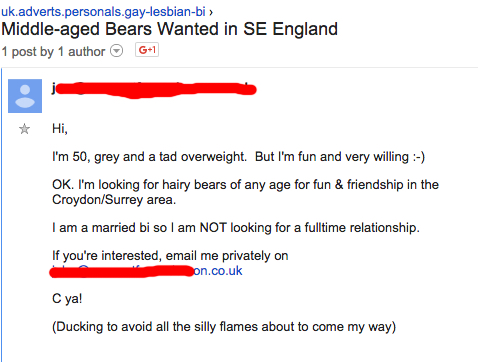This screenshot has width=478, height=362.
Task: Click the 'Middle-aged Bears Wanted in SE England' title
Action: coord(169,29)
